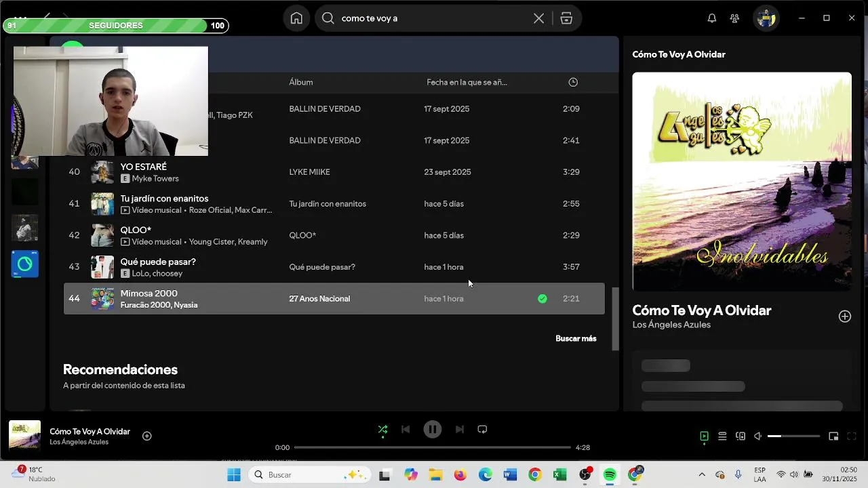Toggle the Now Playing view panel
Image resolution: width=868 pixels, height=488 pixels.
pos(704,436)
